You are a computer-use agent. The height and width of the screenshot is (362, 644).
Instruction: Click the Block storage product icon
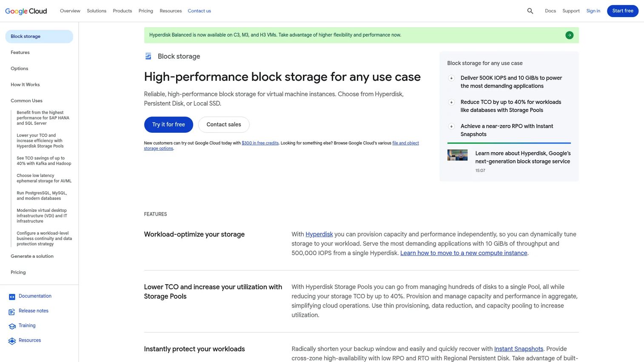point(148,56)
